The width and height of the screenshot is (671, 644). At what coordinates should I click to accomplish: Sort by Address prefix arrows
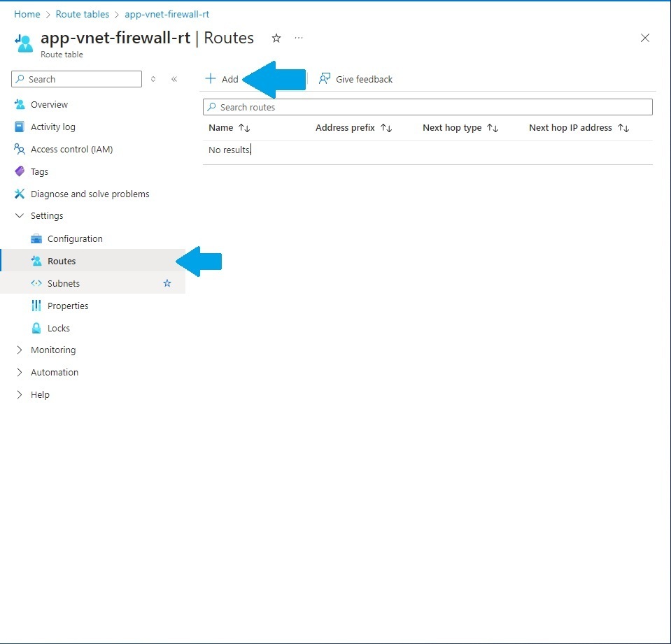[x=386, y=128]
